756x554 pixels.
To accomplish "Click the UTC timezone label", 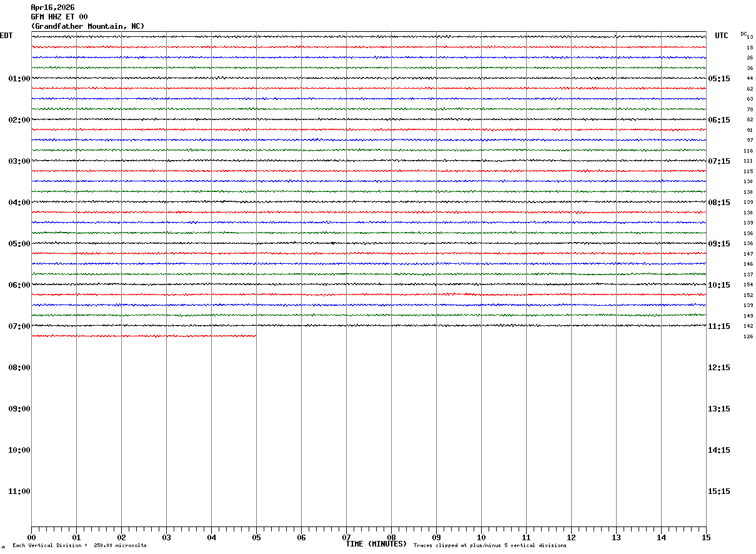I will pyautogui.click(x=722, y=36).
